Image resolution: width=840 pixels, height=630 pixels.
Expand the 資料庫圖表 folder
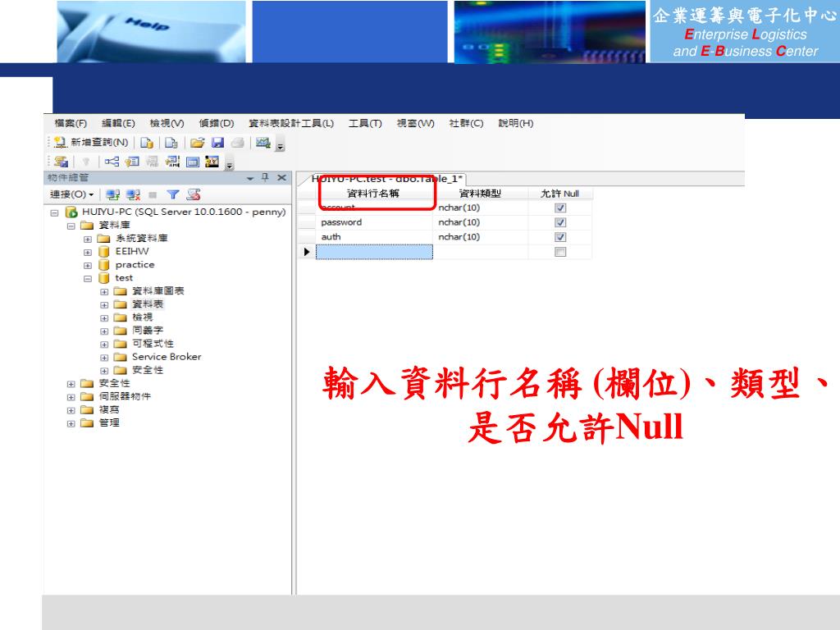[x=104, y=292]
